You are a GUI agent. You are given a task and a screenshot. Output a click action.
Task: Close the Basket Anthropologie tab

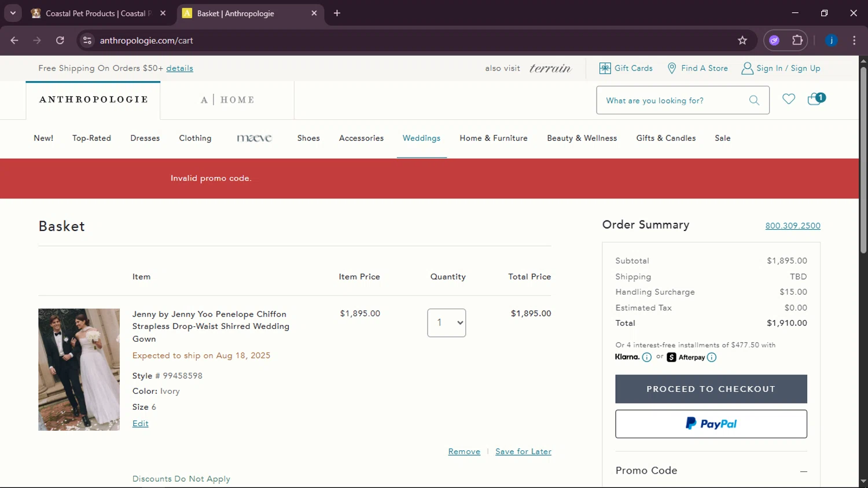click(314, 13)
